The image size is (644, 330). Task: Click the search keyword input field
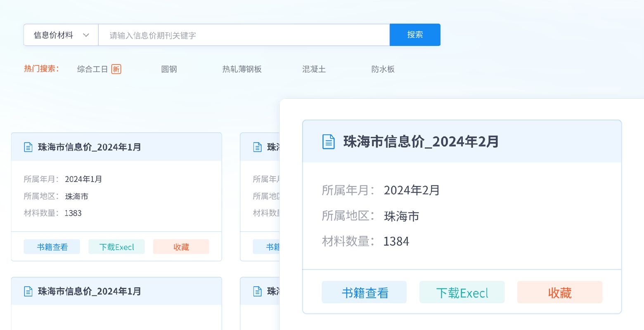(x=244, y=35)
